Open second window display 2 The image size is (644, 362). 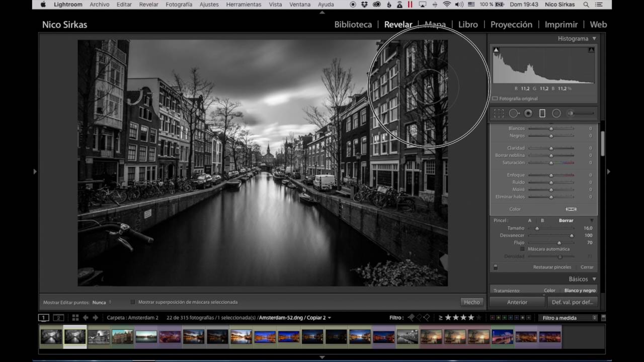click(x=59, y=318)
